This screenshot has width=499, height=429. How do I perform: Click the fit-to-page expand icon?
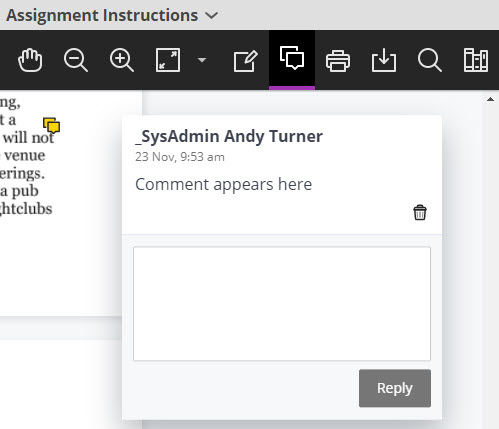pos(168,60)
